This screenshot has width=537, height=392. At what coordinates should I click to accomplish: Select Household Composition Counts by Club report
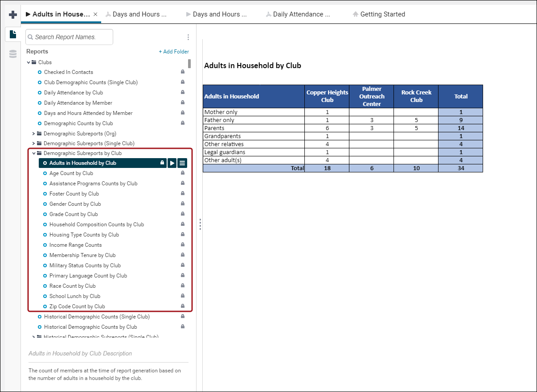(x=97, y=225)
